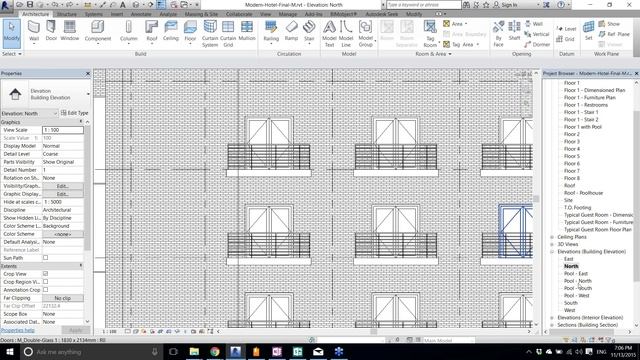
Task: Toggle the Crop View checkbox
Action: click(x=45, y=274)
